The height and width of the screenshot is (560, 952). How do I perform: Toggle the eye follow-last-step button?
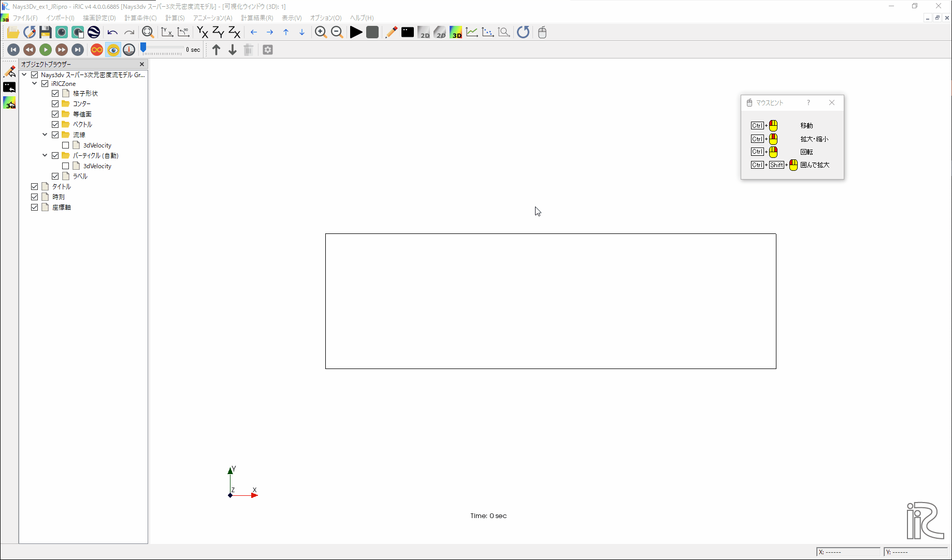click(x=113, y=50)
